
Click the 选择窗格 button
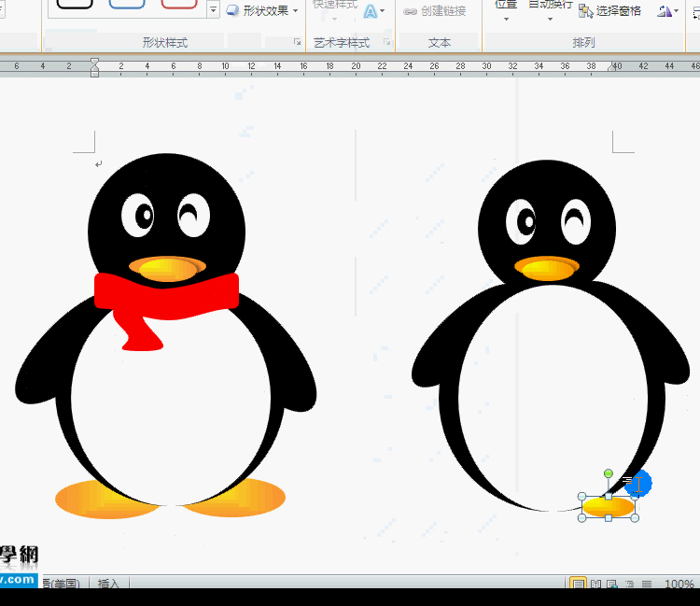pos(609,10)
